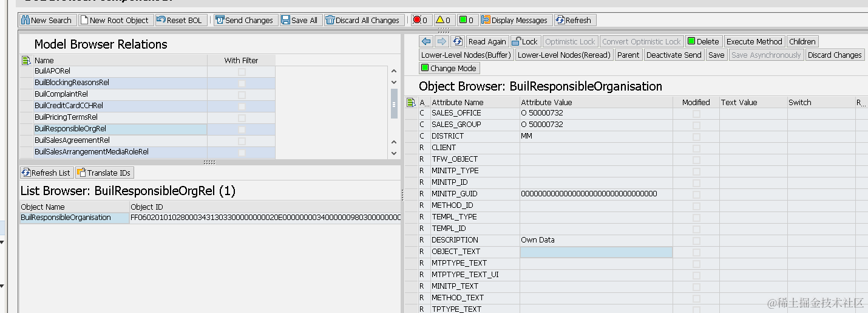Screen dimensions: 868x313
Task: Show red error message count
Action: (420, 20)
